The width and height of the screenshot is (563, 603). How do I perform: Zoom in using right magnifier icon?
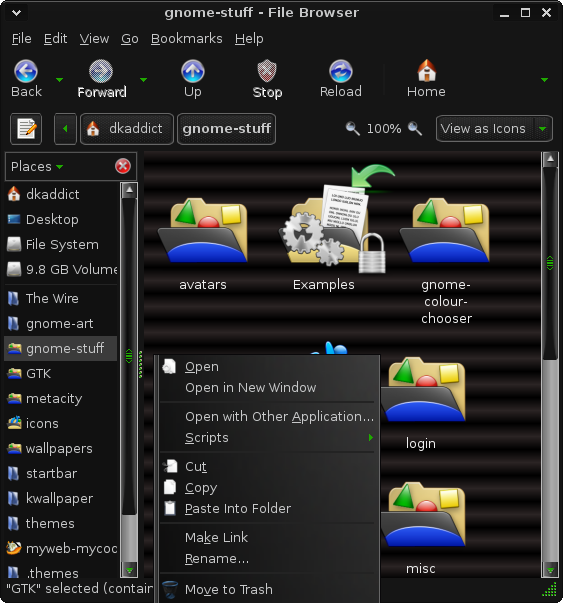(x=415, y=128)
